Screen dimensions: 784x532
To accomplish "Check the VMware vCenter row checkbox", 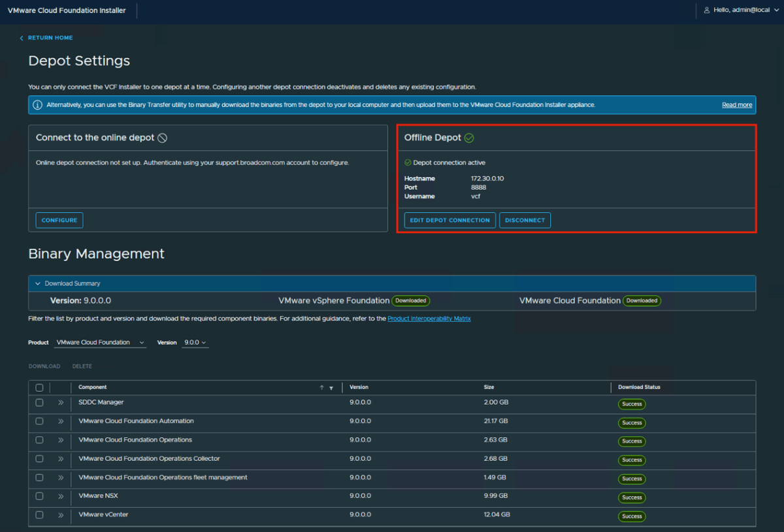I will tap(39, 515).
